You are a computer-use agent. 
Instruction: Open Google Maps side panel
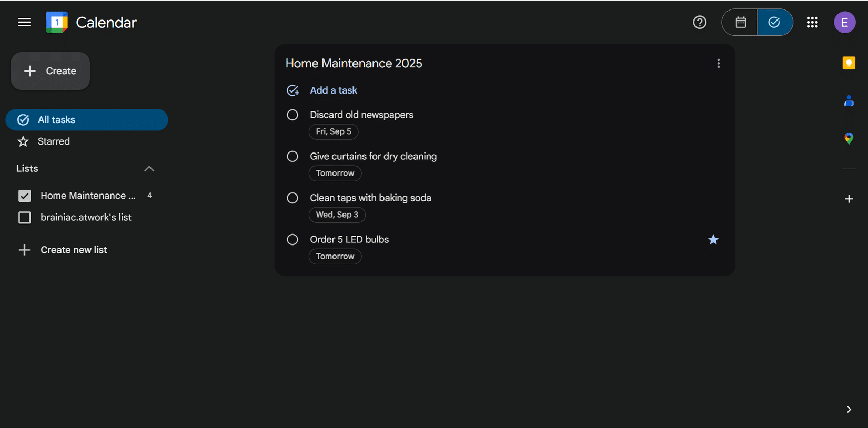(x=849, y=139)
